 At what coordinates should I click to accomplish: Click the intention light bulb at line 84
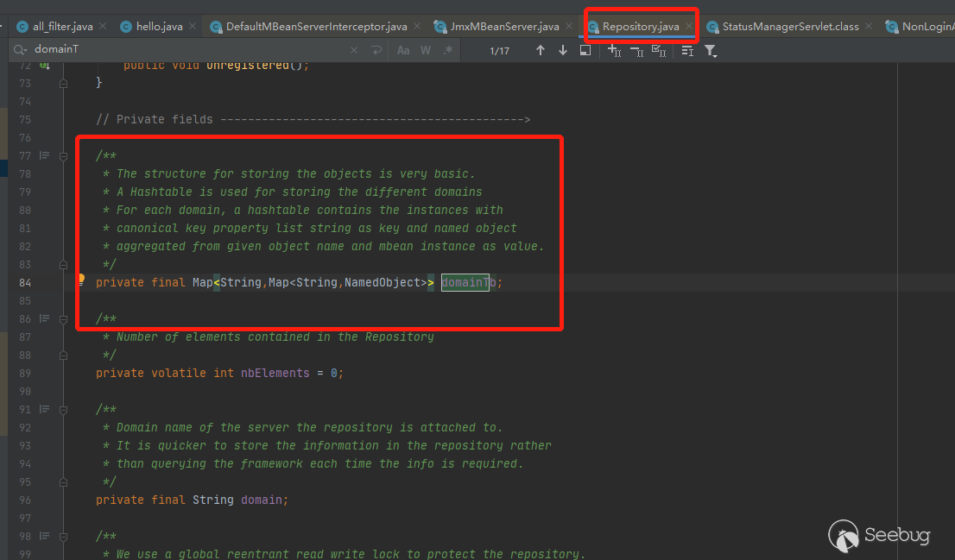pos(81,280)
